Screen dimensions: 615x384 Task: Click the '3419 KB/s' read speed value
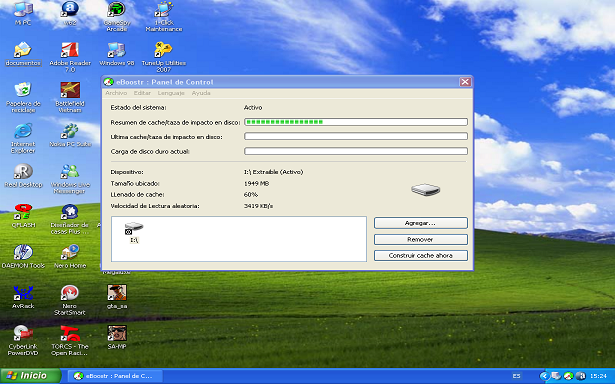258,206
